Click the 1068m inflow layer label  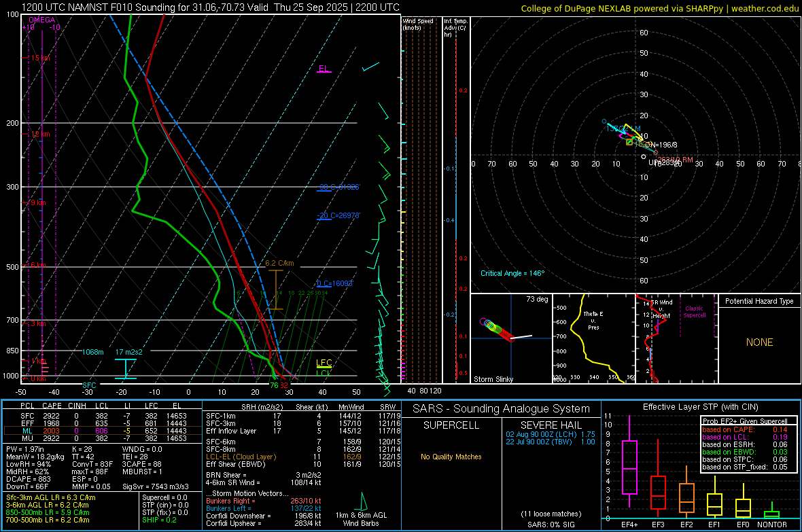point(93,352)
